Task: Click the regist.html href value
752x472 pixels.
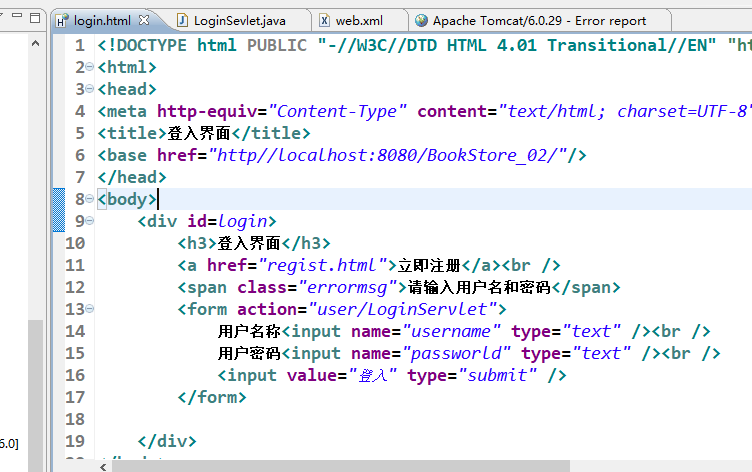Action: 323,265
